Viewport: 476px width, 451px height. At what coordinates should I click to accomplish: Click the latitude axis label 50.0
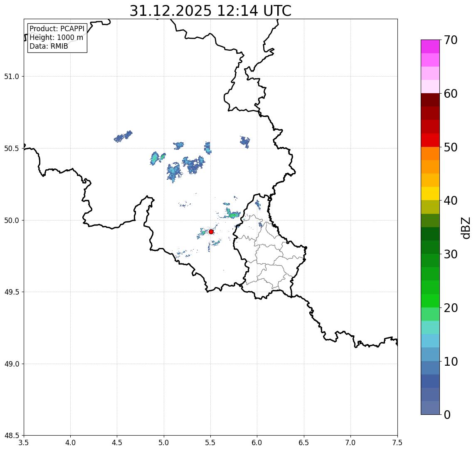click(12, 221)
